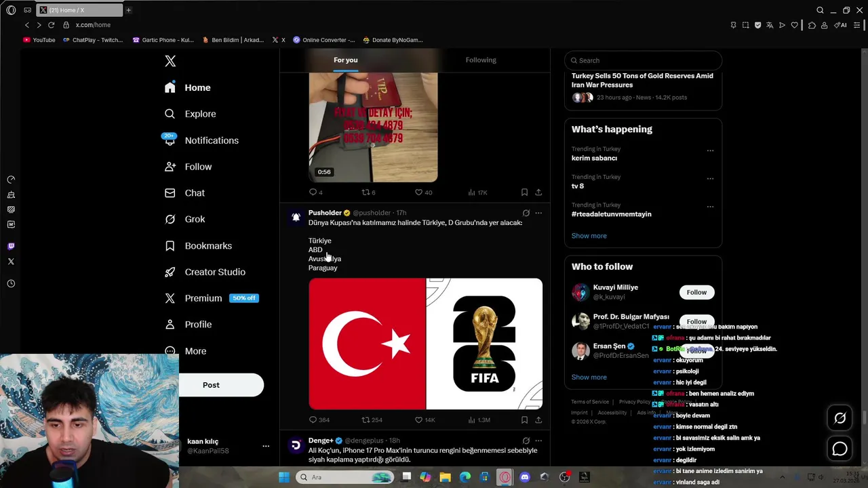This screenshot has width=868, height=488.
Task: Open the Online Converter bookmark
Action: [x=324, y=40]
